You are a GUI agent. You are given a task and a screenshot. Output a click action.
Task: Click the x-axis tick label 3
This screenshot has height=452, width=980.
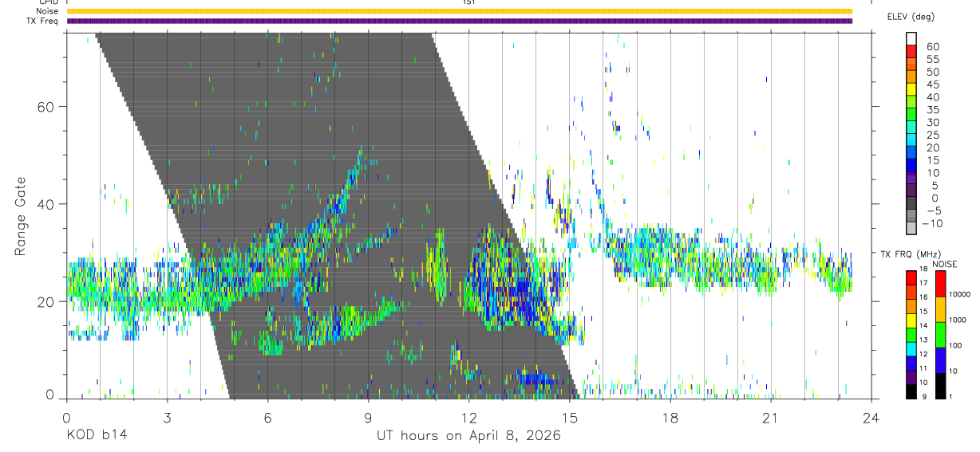[x=167, y=418]
